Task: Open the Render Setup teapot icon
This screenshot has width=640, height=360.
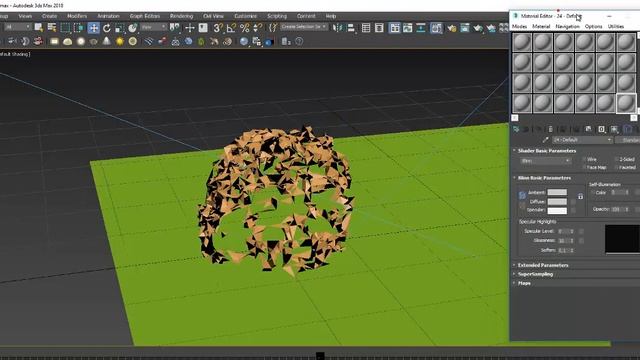Action: (x=451, y=28)
